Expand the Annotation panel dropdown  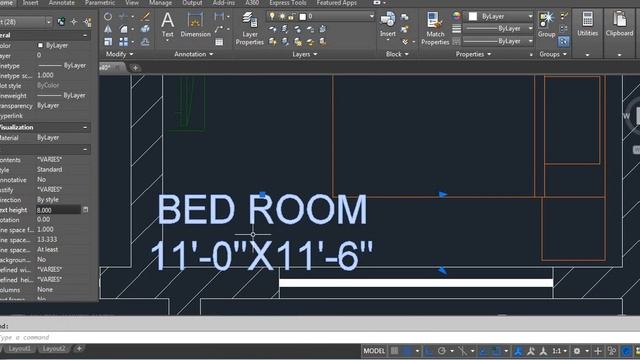pos(193,54)
